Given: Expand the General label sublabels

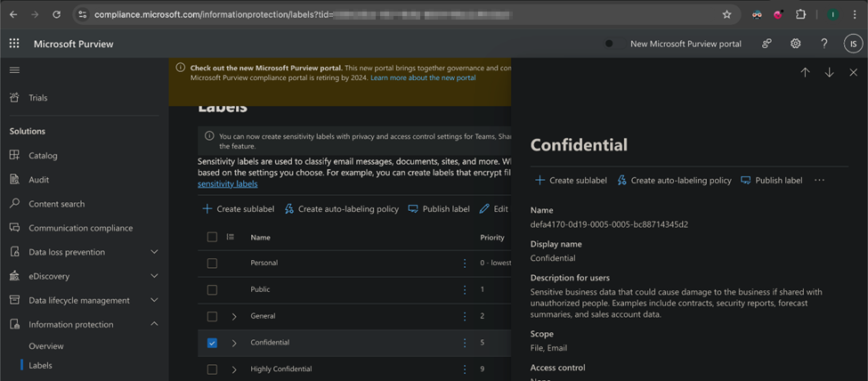Looking at the screenshot, I should pyautogui.click(x=234, y=316).
